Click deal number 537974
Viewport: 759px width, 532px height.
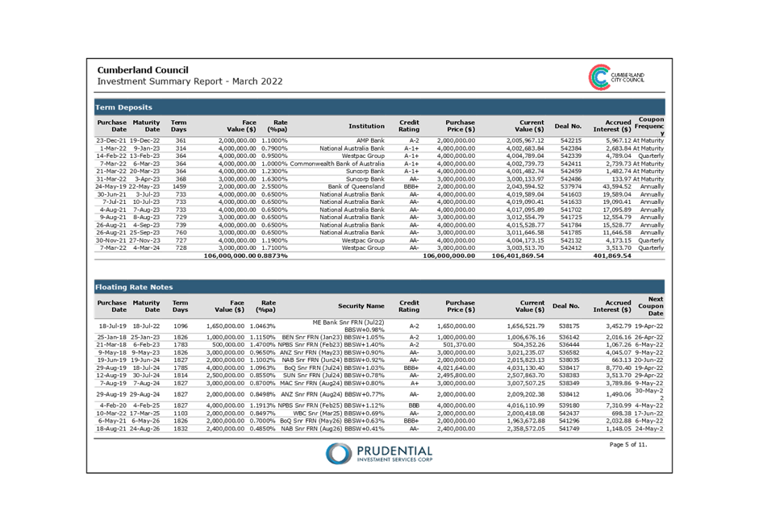click(x=571, y=187)
